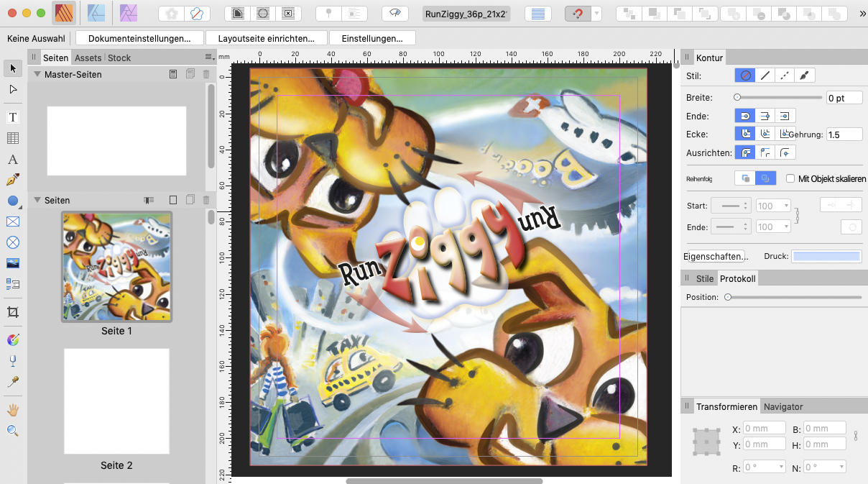This screenshot has height=484, width=868.
Task: Set Stil to solid line style
Action: click(765, 76)
